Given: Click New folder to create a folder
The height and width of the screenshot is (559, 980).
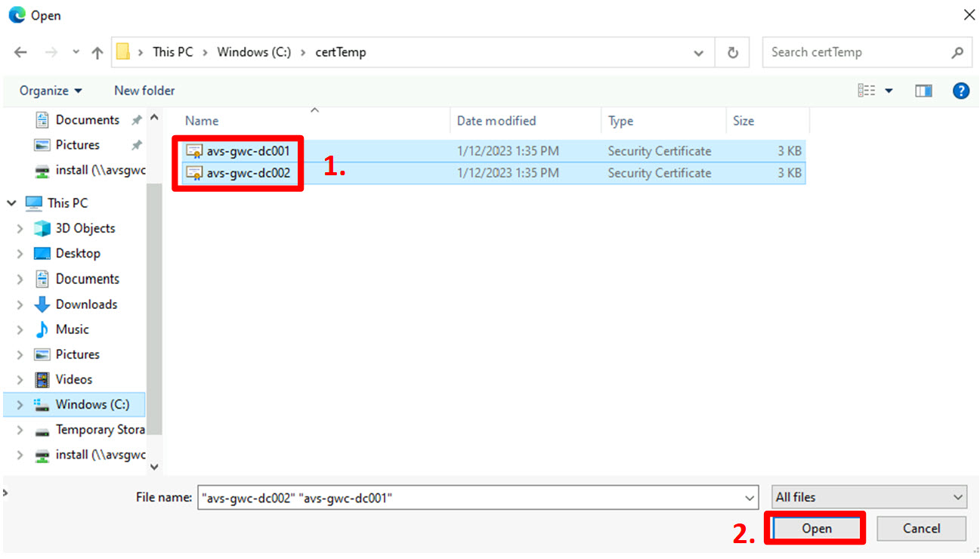Looking at the screenshot, I should point(144,91).
